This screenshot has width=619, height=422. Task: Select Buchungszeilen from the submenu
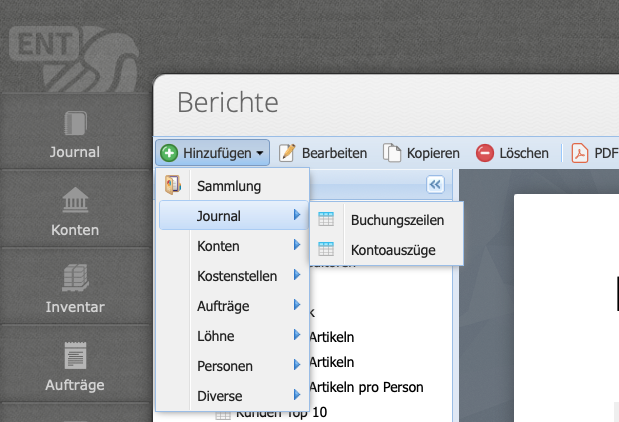coord(397,220)
